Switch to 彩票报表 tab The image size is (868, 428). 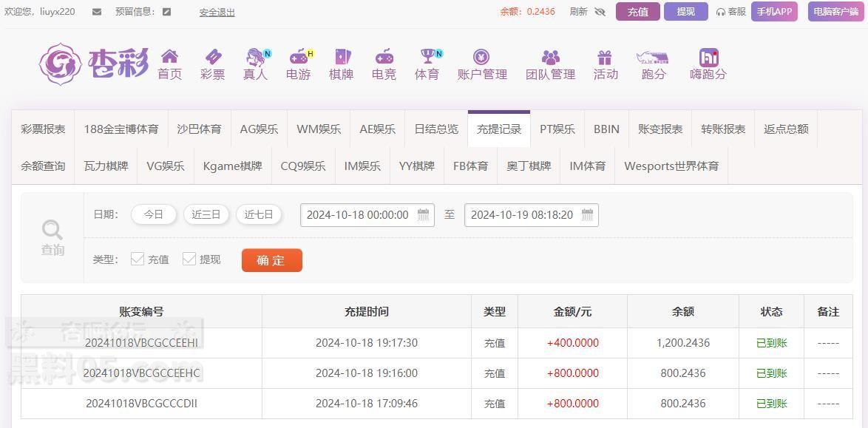43,129
